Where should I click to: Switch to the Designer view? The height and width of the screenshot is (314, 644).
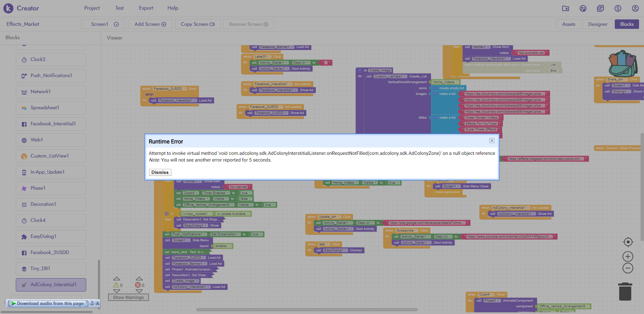pyautogui.click(x=597, y=24)
